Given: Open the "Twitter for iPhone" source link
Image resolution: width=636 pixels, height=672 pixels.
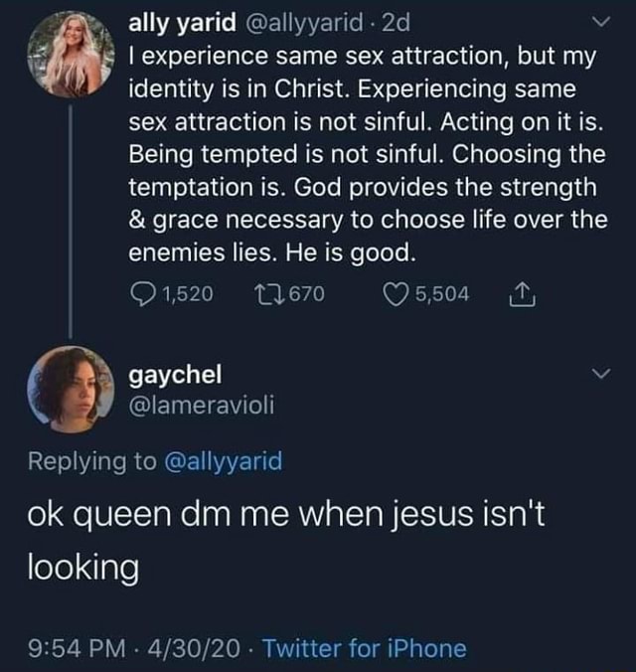Looking at the screenshot, I should (x=364, y=648).
